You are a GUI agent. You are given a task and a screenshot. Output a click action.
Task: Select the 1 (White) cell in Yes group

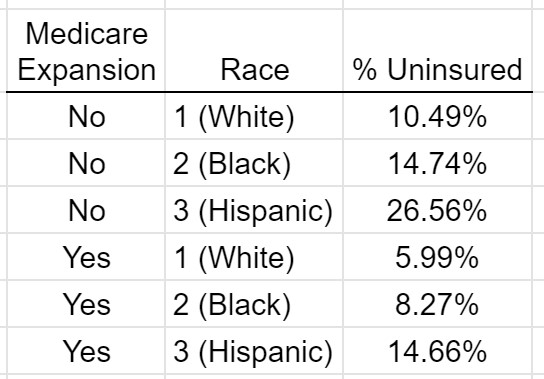[254, 257]
